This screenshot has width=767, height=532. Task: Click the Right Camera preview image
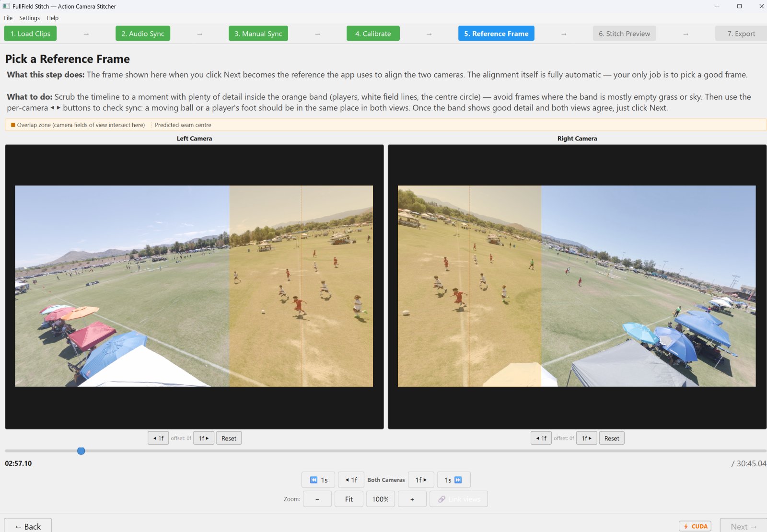577,286
